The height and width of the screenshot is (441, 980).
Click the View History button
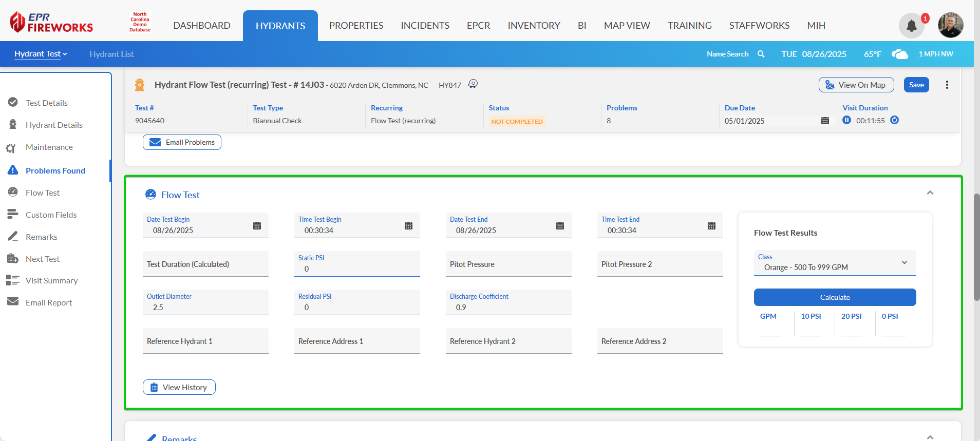(179, 387)
